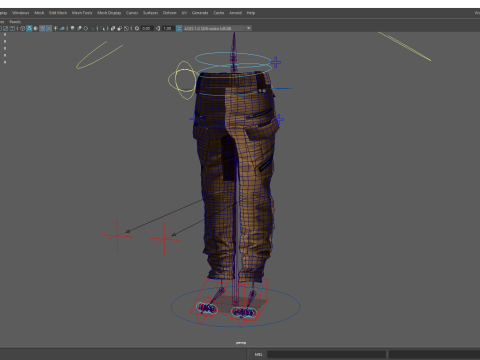Click the persp camera label
The image size is (480, 360).
point(241,343)
